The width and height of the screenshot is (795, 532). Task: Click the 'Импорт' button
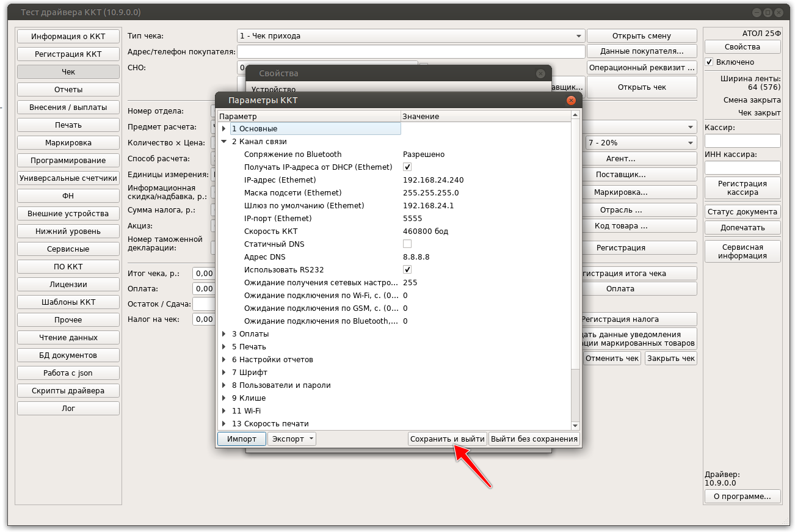tap(241, 439)
